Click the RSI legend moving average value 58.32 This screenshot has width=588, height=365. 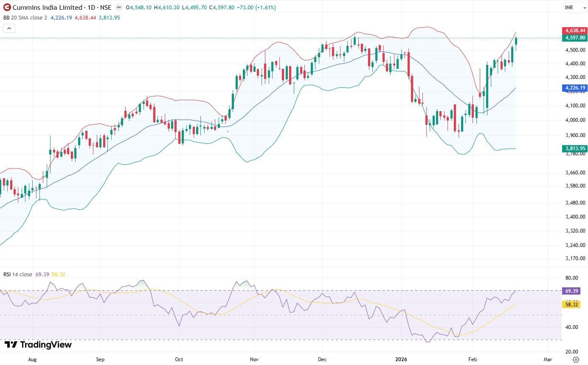[57, 274]
